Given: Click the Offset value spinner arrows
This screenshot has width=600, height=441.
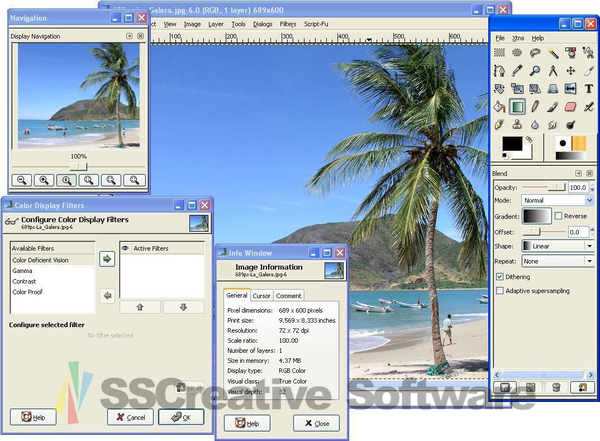Looking at the screenshot, I should click(592, 232).
